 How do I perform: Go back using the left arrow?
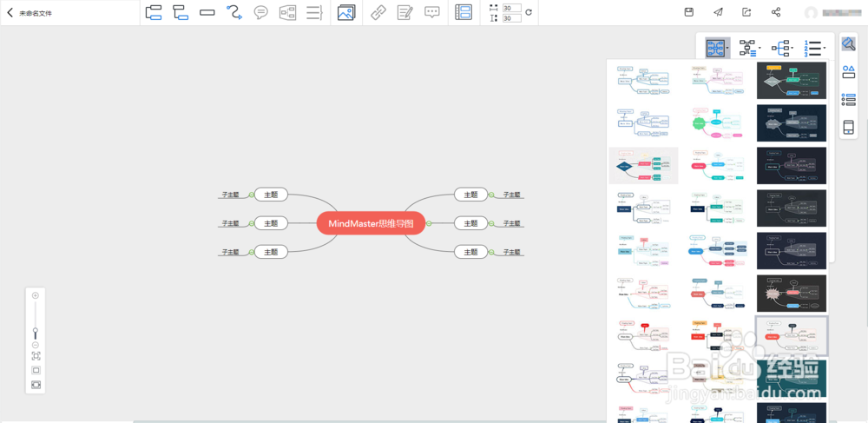point(10,13)
